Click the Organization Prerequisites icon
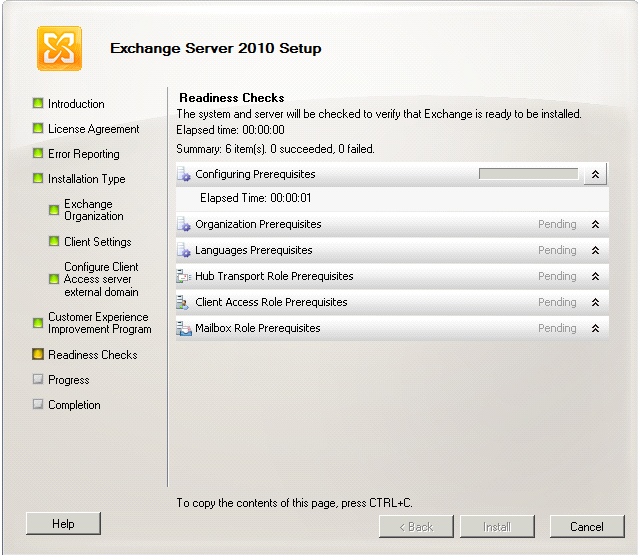Image resolution: width=638 pixels, height=555 pixels. (x=184, y=224)
